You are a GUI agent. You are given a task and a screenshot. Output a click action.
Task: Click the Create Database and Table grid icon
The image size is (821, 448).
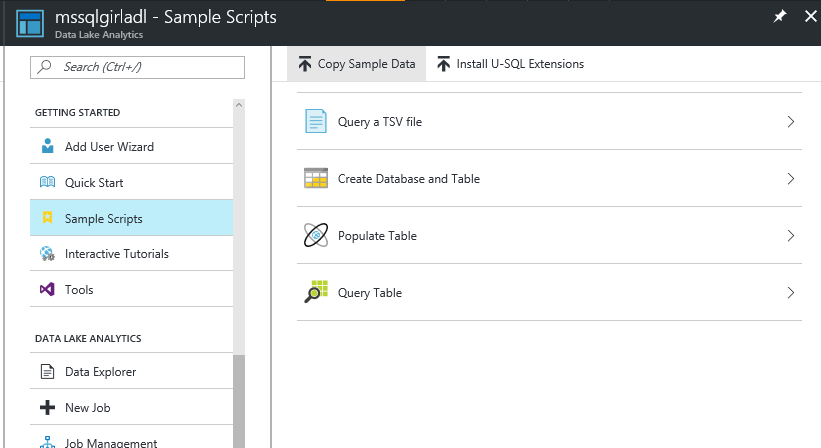316,178
